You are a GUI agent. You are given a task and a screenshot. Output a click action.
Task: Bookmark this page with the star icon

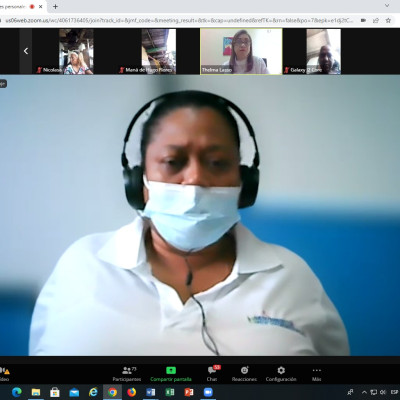(x=388, y=20)
